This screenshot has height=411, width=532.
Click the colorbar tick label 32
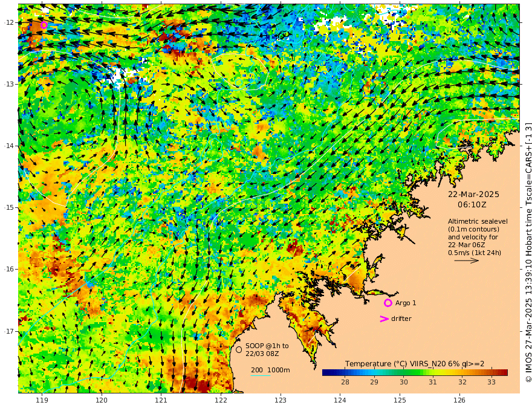pyautogui.click(x=462, y=382)
